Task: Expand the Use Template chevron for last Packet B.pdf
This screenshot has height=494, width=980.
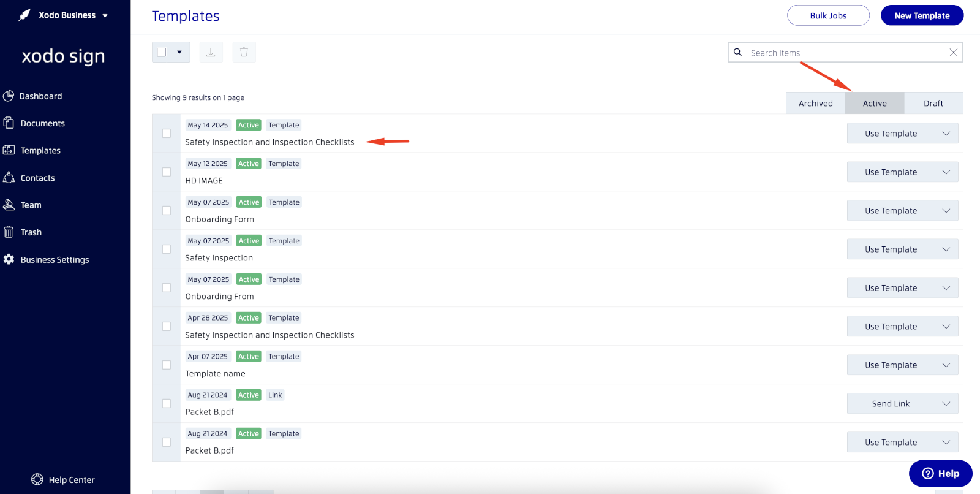Action: [946, 443]
